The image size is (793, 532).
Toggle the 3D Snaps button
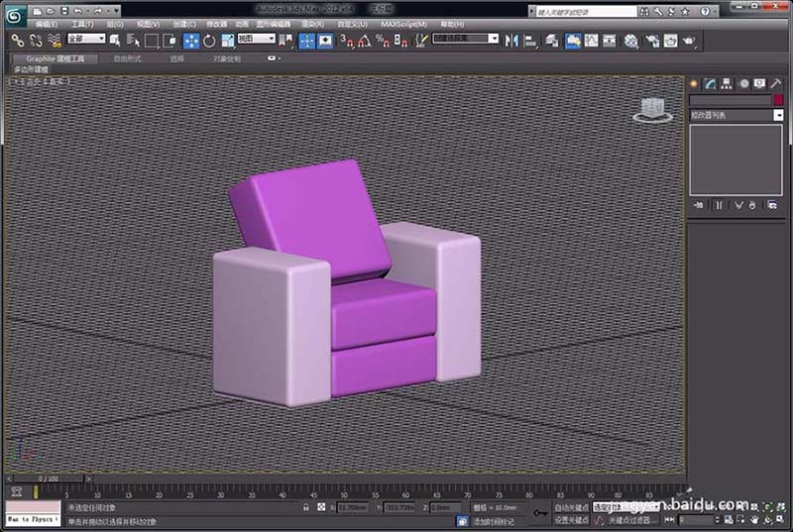click(346, 41)
